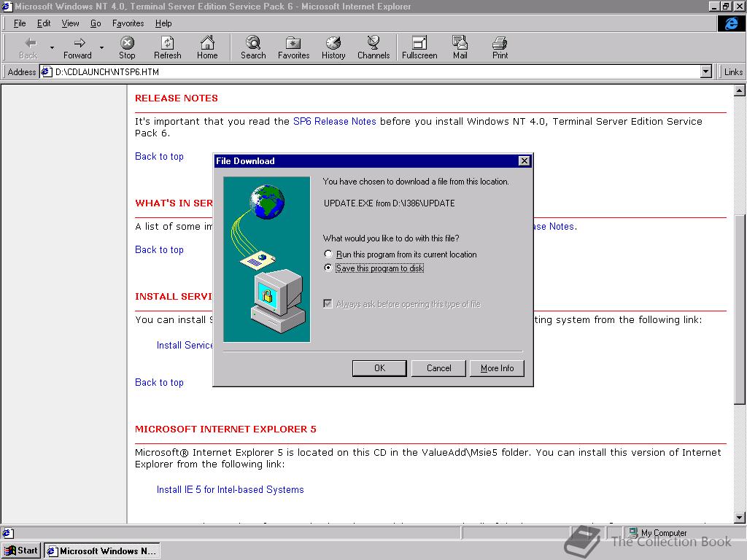
Task: Open the SP6 Release Notes link
Action: 334,122
